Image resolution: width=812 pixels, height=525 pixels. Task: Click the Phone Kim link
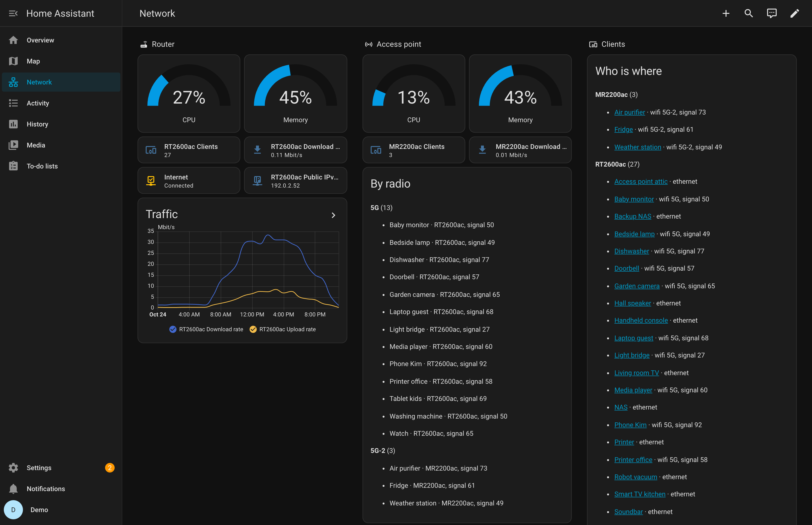point(630,425)
